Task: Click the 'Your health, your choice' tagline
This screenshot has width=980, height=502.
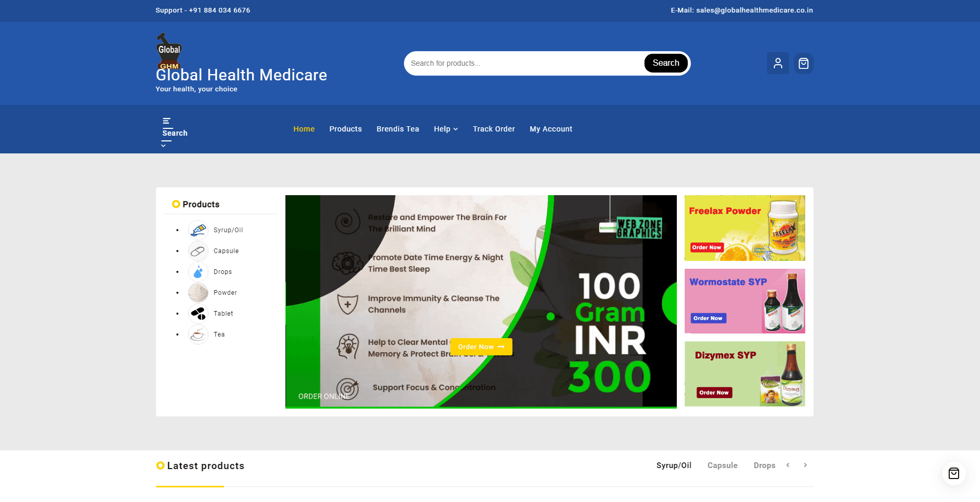Action: (x=196, y=89)
